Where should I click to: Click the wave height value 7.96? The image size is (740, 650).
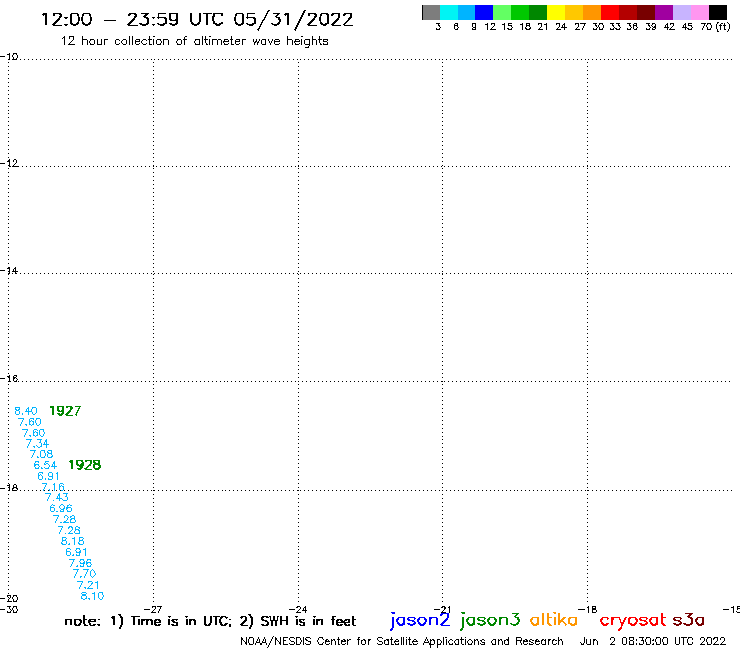[80, 563]
